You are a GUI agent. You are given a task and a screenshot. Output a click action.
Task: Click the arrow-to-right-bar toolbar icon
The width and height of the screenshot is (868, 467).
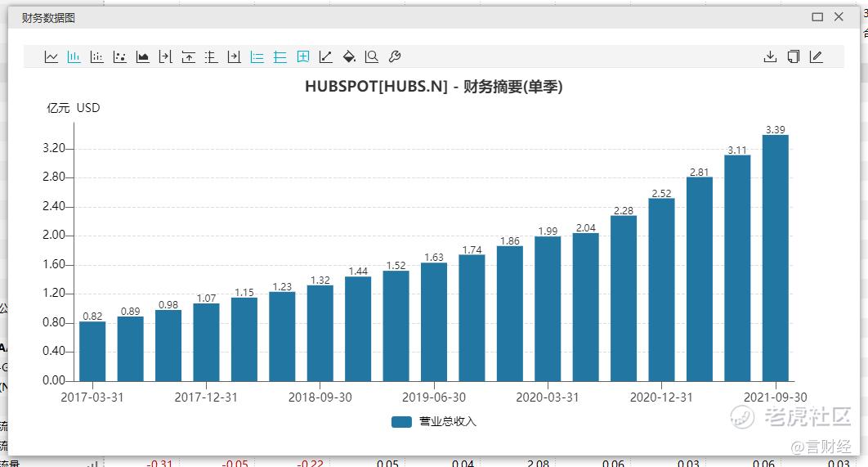(x=234, y=56)
